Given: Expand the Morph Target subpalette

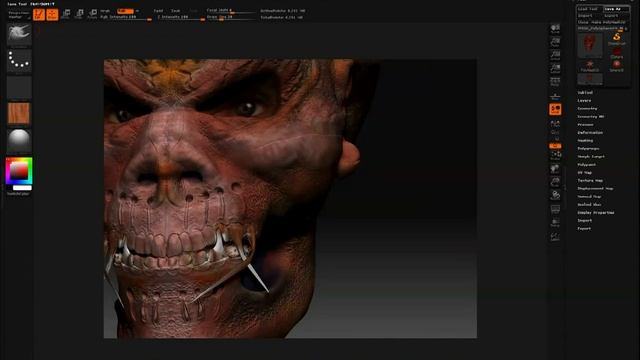Looking at the screenshot, I should [591, 156].
